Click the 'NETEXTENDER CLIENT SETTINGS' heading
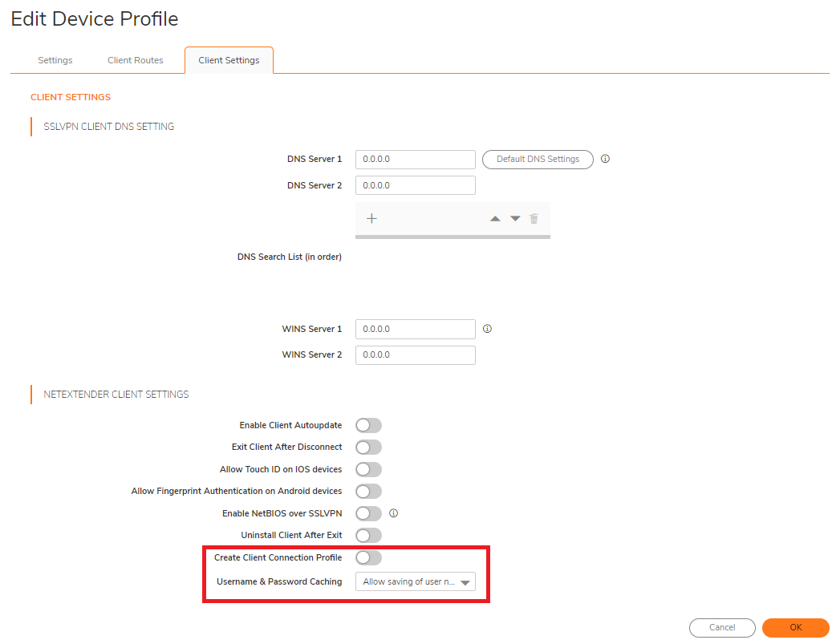 point(116,394)
